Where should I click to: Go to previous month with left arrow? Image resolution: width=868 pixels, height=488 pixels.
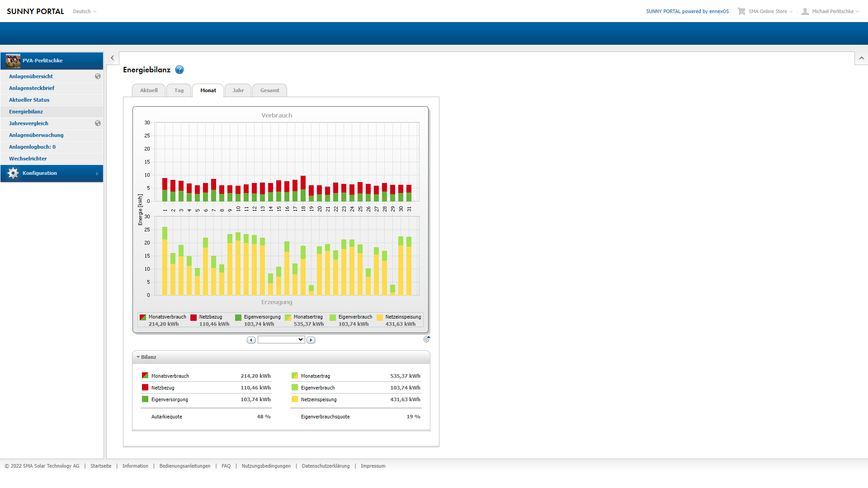(251, 340)
